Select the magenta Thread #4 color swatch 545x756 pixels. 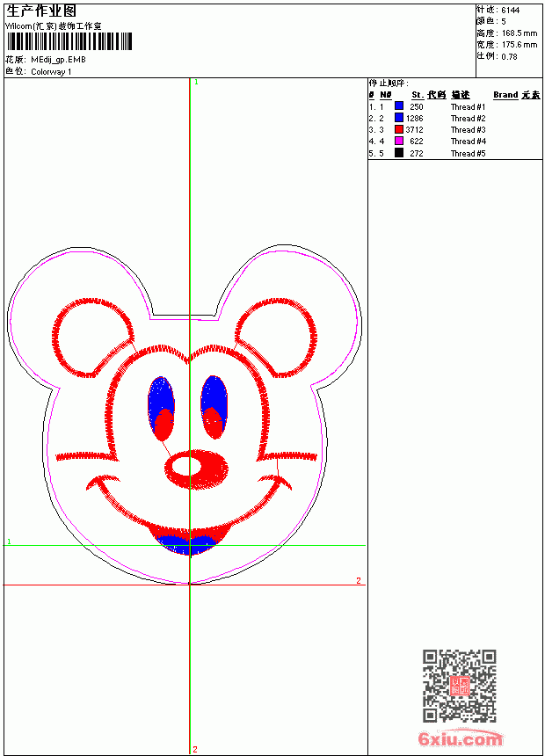[399, 141]
